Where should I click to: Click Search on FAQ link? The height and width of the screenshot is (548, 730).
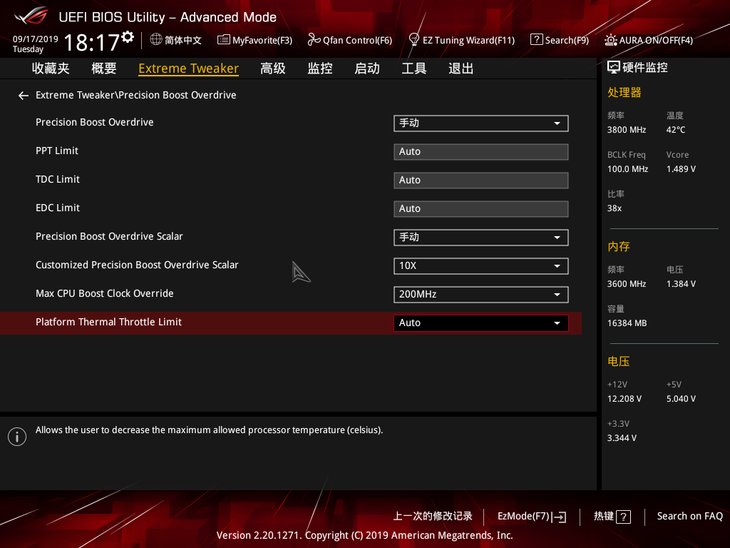(x=689, y=516)
